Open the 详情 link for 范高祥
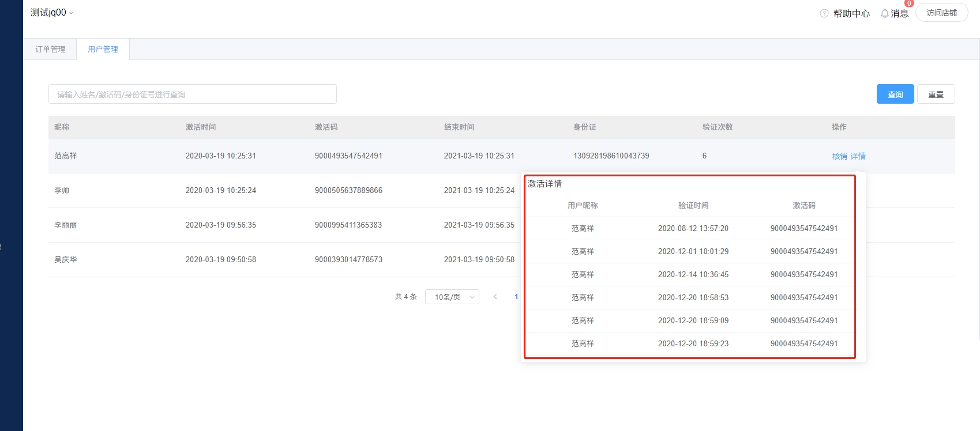The image size is (980, 431). pos(858,156)
